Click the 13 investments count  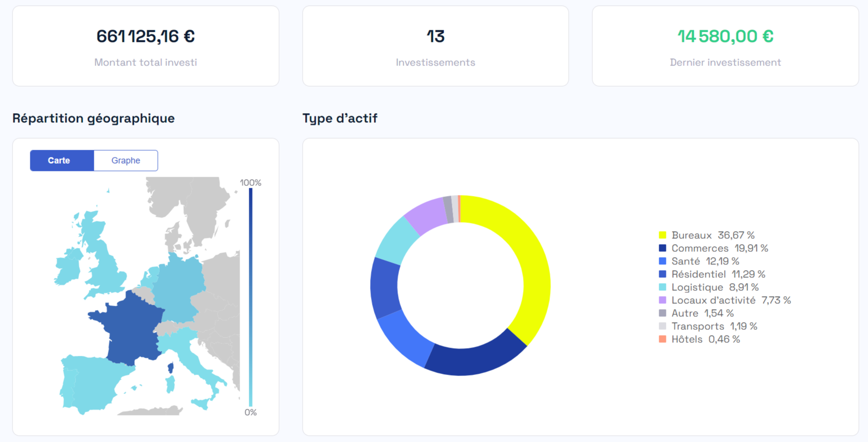[435, 36]
